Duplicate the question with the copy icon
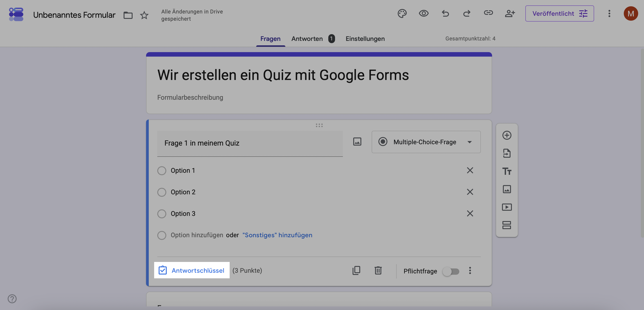 356,270
